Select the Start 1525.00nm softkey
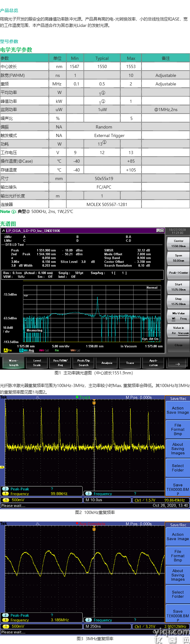Image resolution: width=190 pixels, height=644 pixels. pyautogui.click(x=178, y=287)
